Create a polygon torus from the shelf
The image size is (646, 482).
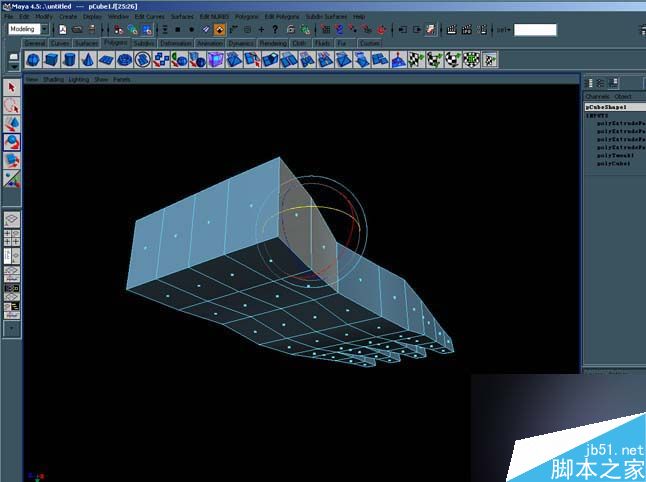click(124, 60)
